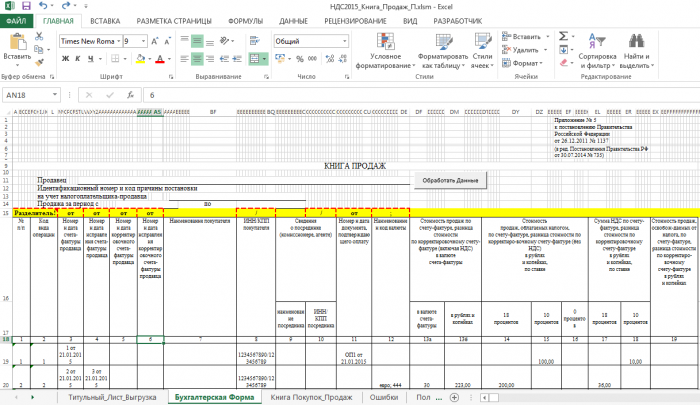
Task: Click the Wrap Text icon
Action: pyautogui.click(x=255, y=41)
